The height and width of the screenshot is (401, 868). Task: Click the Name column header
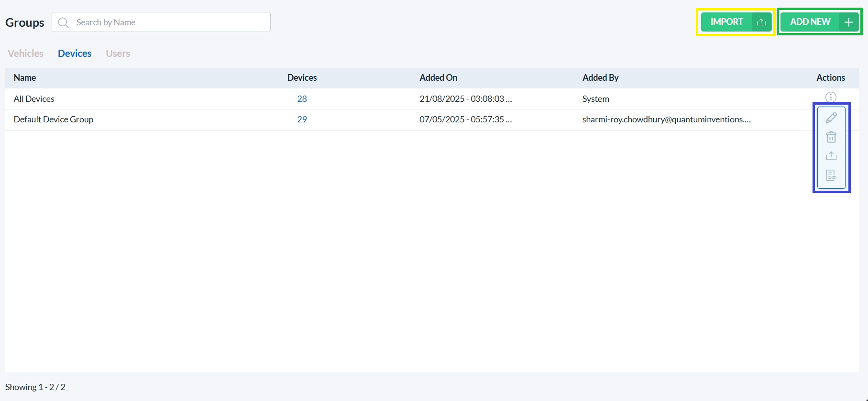point(25,78)
